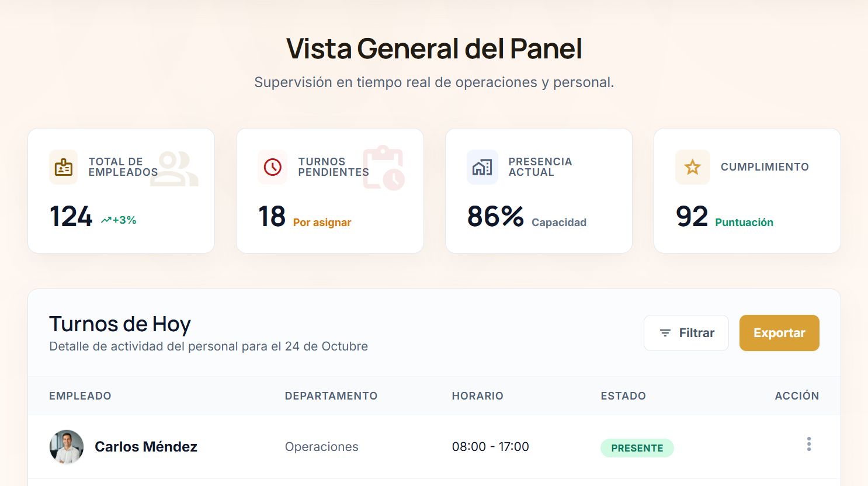Open the Cumplimiento score card showing 92

pyautogui.click(x=747, y=190)
